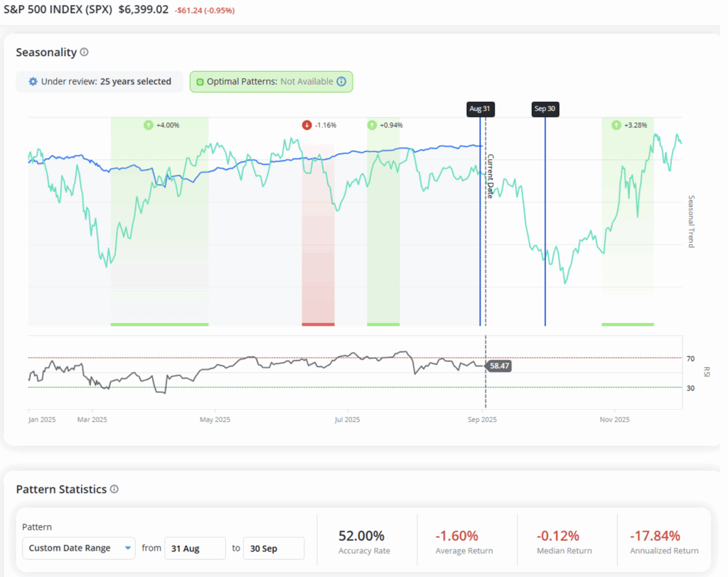The width and height of the screenshot is (728, 577).
Task: Open the Custom Date Range pattern dropdown
Action: tap(79, 549)
